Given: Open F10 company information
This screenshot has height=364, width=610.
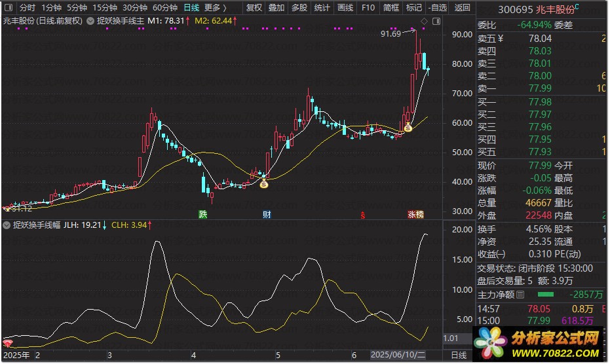Looking at the screenshot, I should click(x=368, y=7).
